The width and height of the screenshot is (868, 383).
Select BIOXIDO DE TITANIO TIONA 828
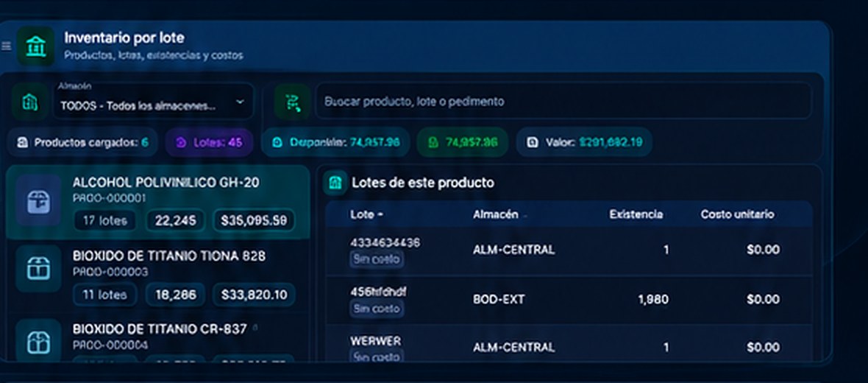click(157, 275)
